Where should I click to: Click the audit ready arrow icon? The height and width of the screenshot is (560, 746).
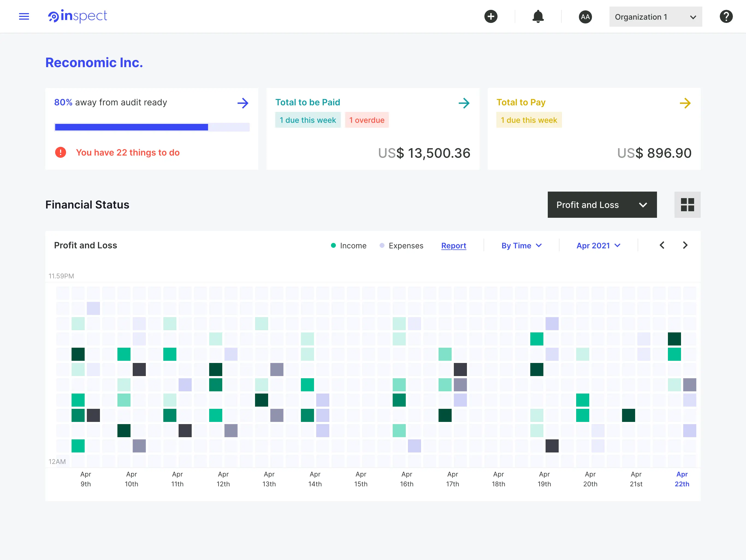[x=243, y=103]
